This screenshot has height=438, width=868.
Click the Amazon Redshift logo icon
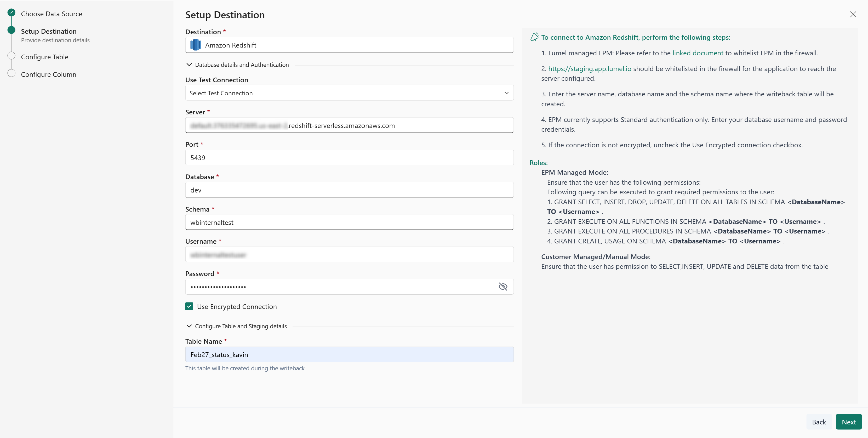tap(196, 45)
